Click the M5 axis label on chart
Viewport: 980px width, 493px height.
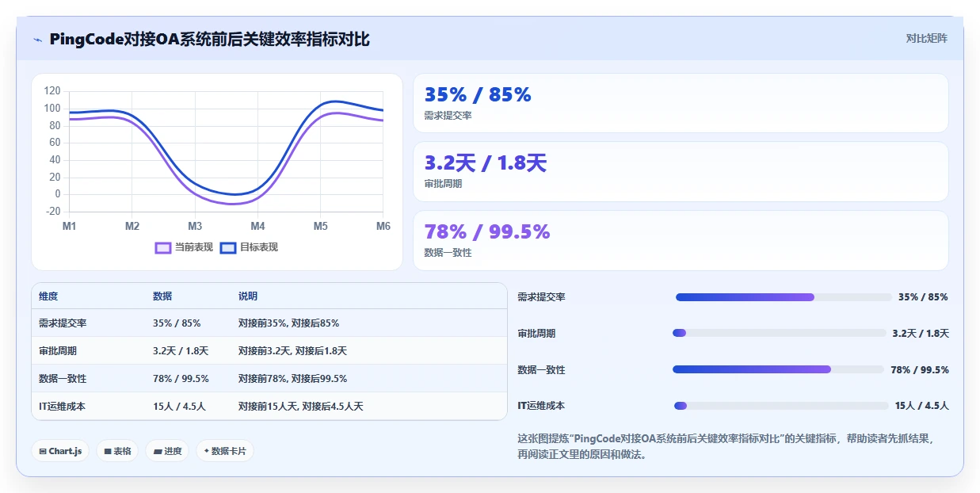[x=320, y=226]
